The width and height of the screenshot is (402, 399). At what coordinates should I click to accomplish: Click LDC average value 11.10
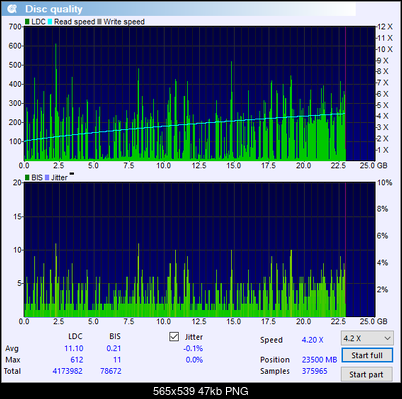pyautogui.click(x=74, y=348)
